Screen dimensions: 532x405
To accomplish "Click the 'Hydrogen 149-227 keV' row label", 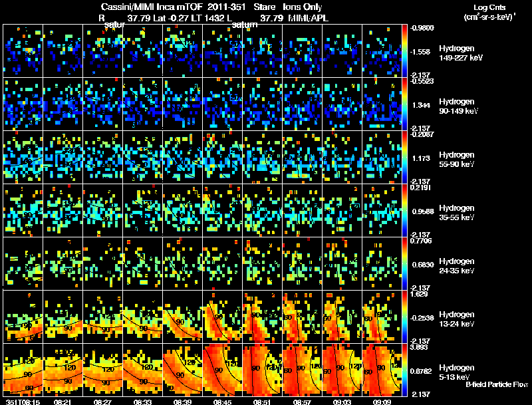I will pos(460,53).
